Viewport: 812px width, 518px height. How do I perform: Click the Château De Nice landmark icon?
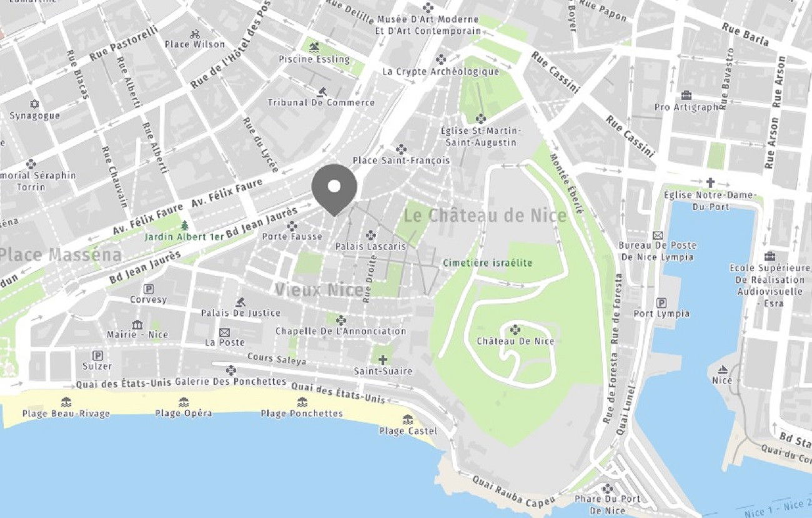coord(515,330)
